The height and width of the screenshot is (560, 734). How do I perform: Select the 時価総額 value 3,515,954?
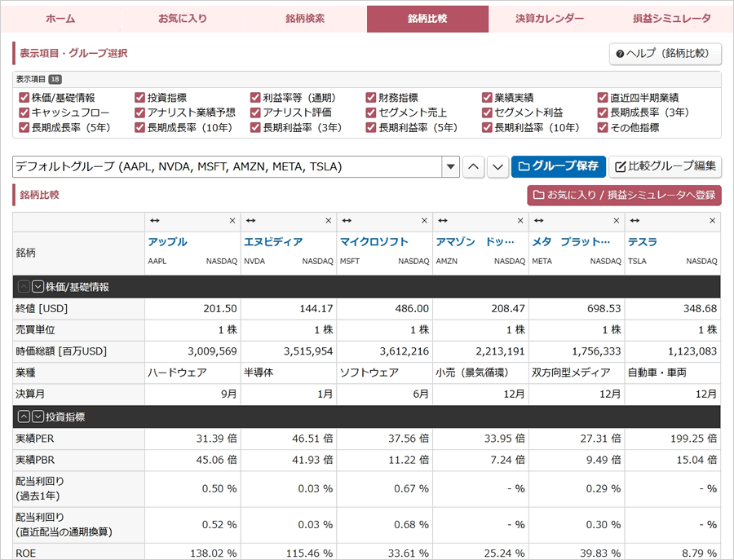(308, 351)
